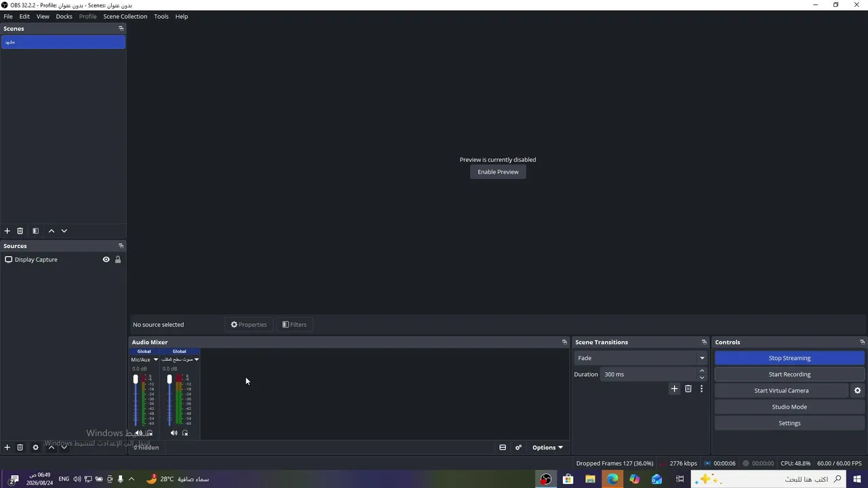Open Microsoft Store from the taskbar

pyautogui.click(x=568, y=479)
